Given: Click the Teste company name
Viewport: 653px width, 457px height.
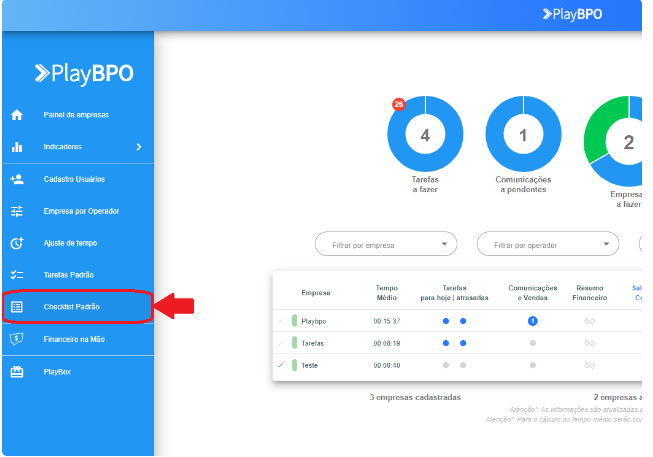Looking at the screenshot, I should 309,365.
